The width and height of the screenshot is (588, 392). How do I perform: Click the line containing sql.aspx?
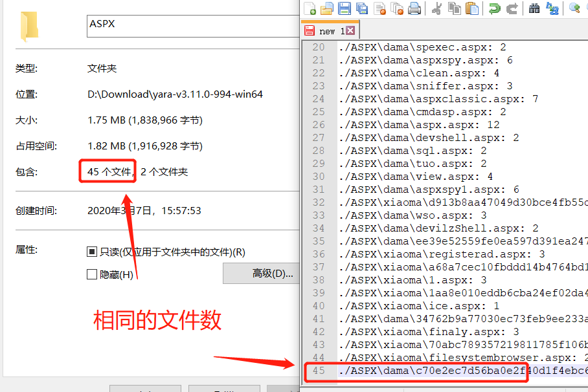[x=412, y=151]
